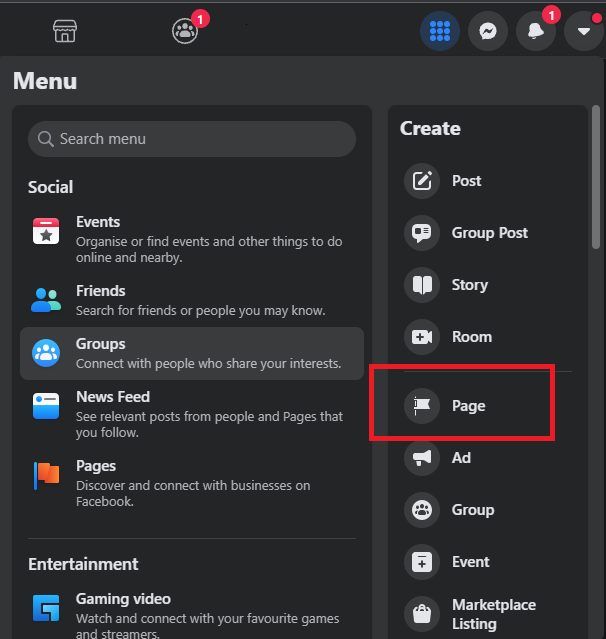Click the Friends people icon
606x639 pixels.
[46, 300]
